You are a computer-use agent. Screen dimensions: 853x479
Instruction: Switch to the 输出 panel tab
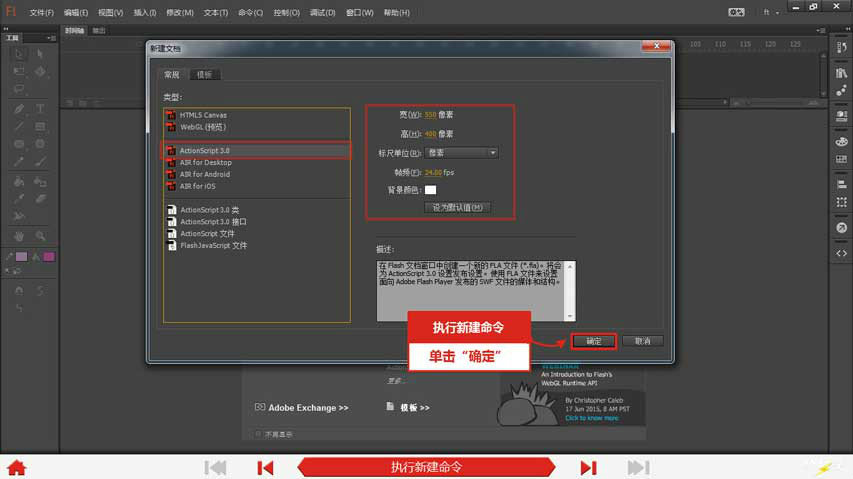coord(98,31)
